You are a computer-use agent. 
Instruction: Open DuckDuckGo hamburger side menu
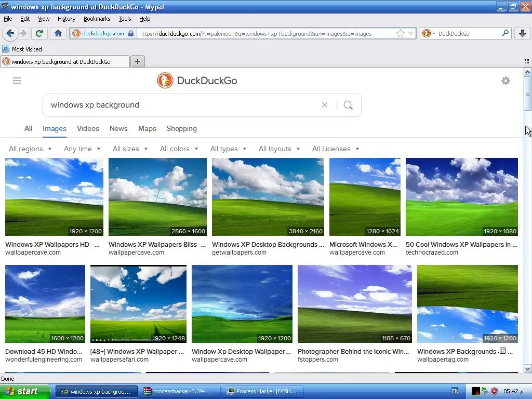pos(17,81)
